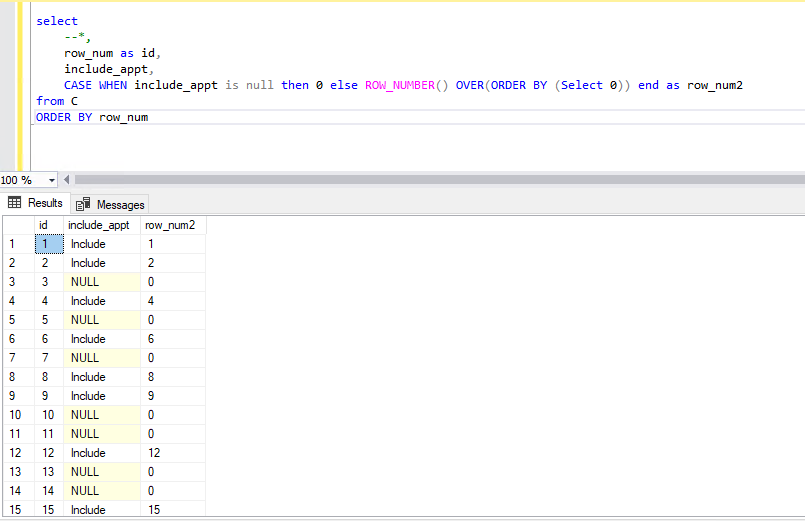Click the Include cell in row 15

tap(102, 510)
